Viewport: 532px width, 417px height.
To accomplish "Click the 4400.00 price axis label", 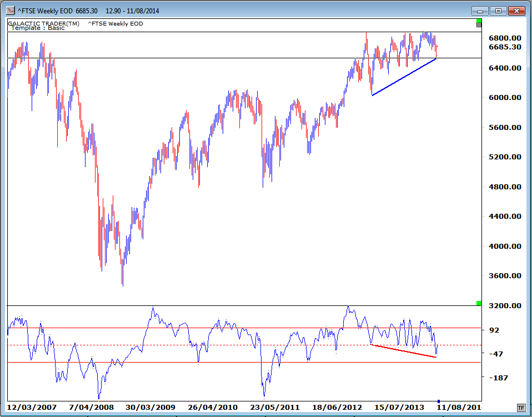I will pyautogui.click(x=505, y=216).
